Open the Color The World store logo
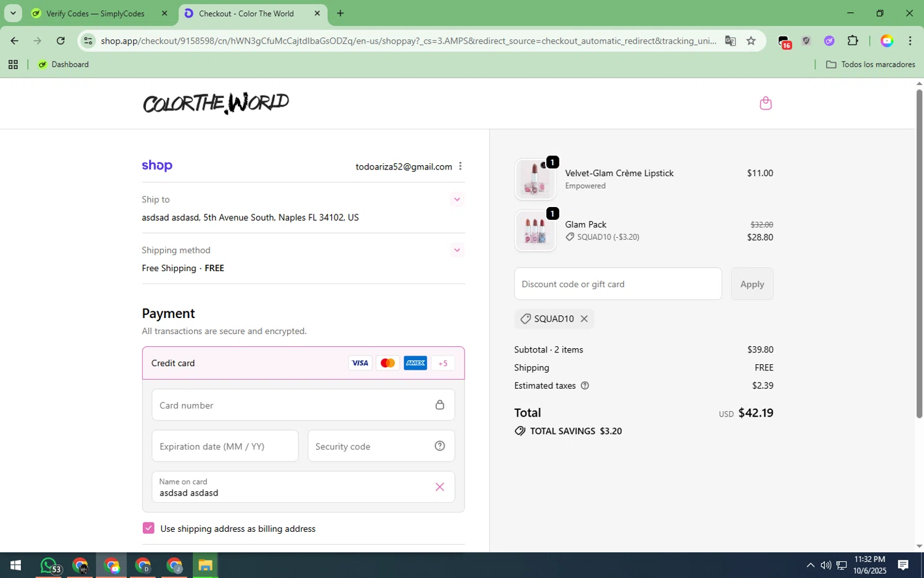This screenshot has width=924, height=578. 216,103
